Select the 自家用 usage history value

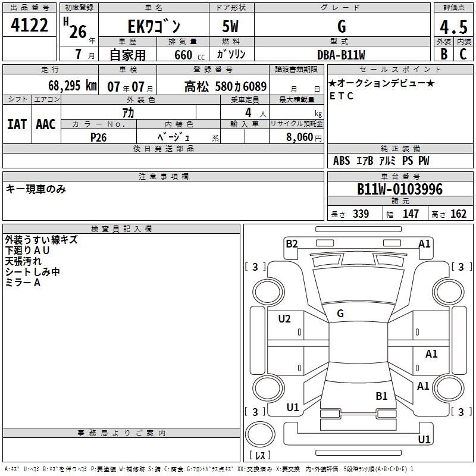[x=127, y=55]
